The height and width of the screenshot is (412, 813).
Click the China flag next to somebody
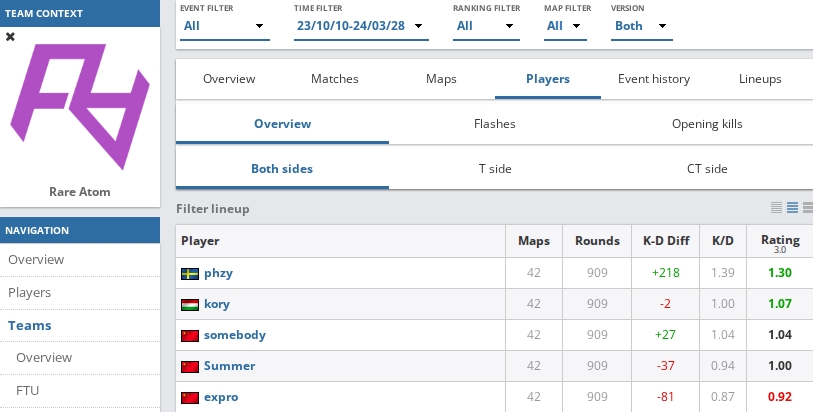point(190,336)
